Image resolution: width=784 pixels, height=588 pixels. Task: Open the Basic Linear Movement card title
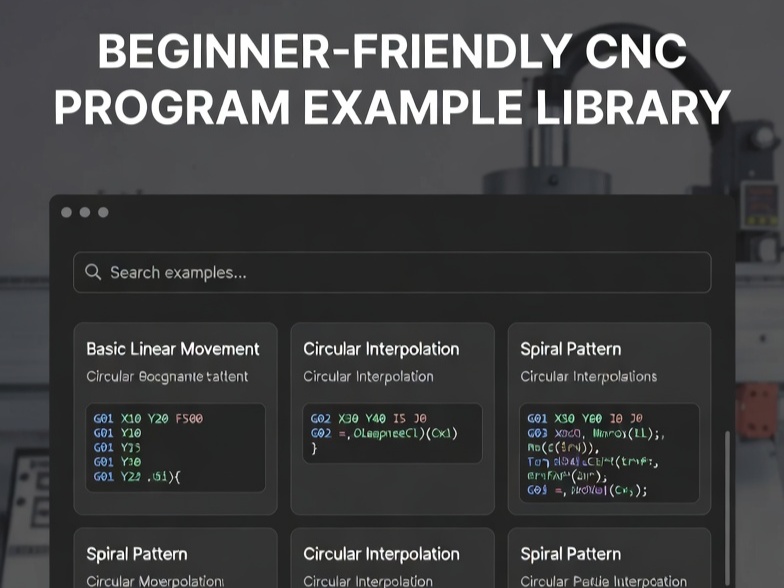click(172, 349)
